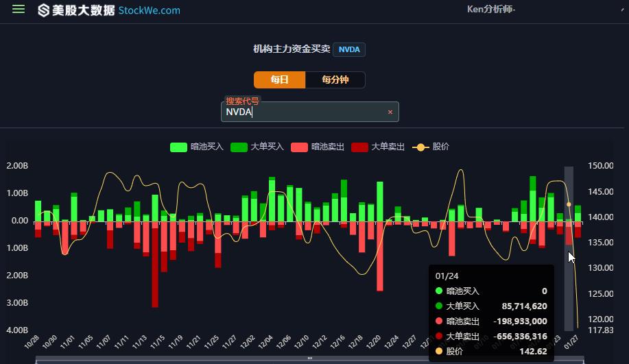Click the tooltip value 85,714,620
The width and height of the screenshot is (629, 364).
pyautogui.click(x=524, y=306)
